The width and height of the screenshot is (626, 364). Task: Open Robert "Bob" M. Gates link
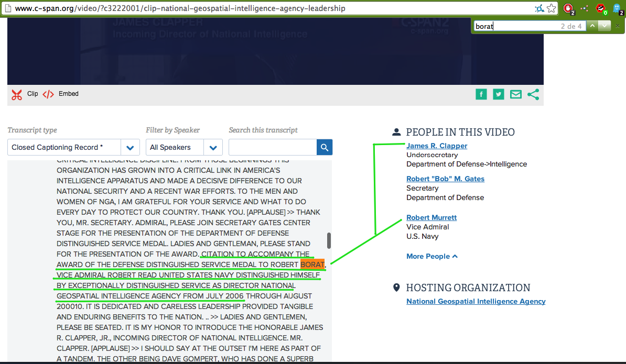click(x=446, y=179)
